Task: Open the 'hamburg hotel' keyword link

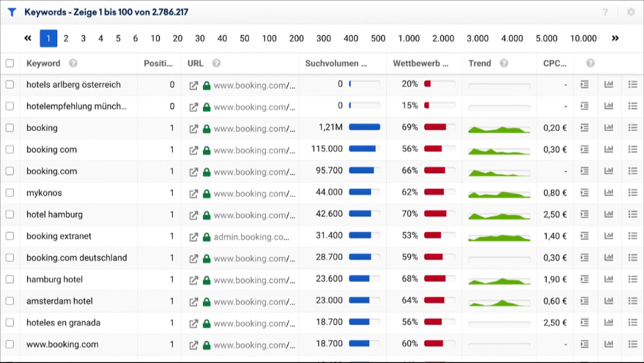Action: (55, 280)
